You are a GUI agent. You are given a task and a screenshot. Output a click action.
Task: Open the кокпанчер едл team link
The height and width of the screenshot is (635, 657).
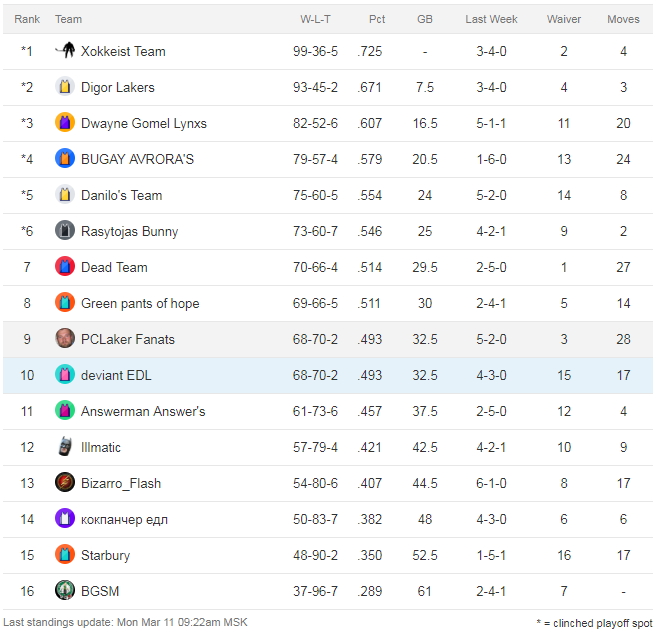124,519
